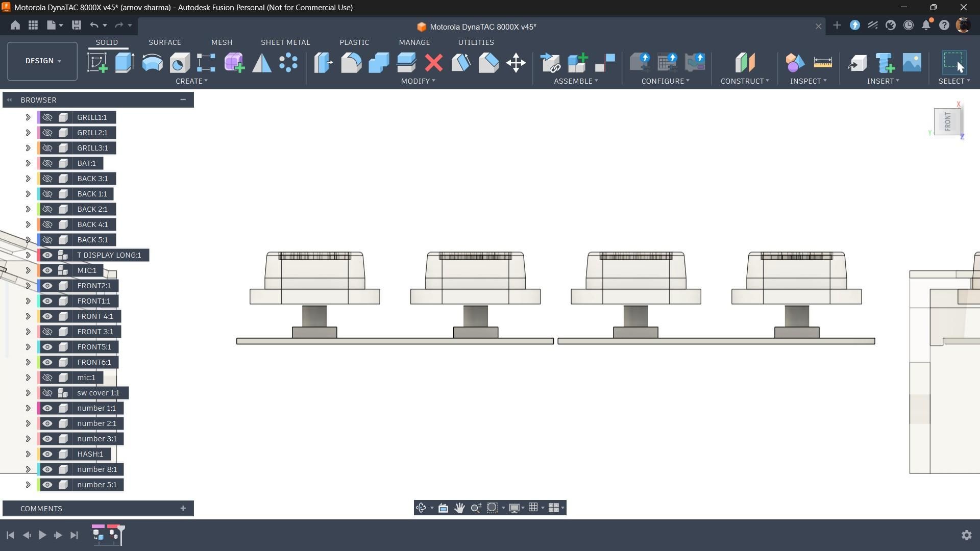Switch to the PLASTIC tab
The width and height of the screenshot is (980, 551).
point(354,42)
